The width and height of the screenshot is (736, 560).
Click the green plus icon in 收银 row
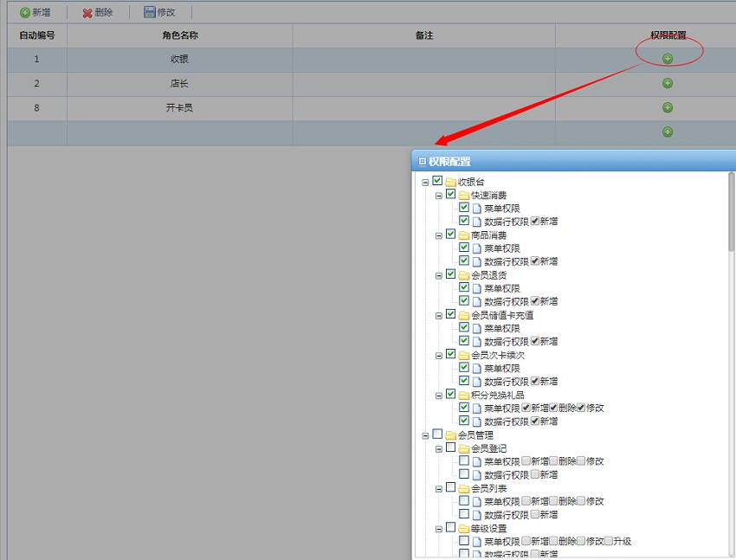(668, 59)
